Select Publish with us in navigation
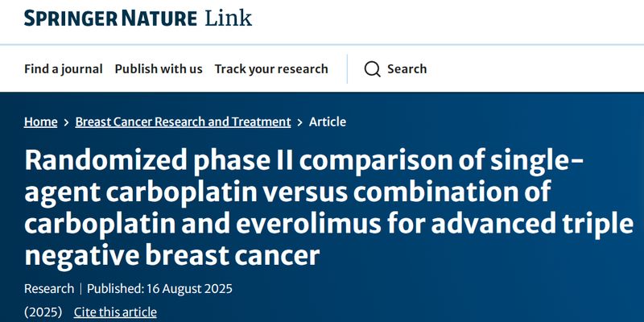This screenshot has height=322, width=644. pos(159,69)
